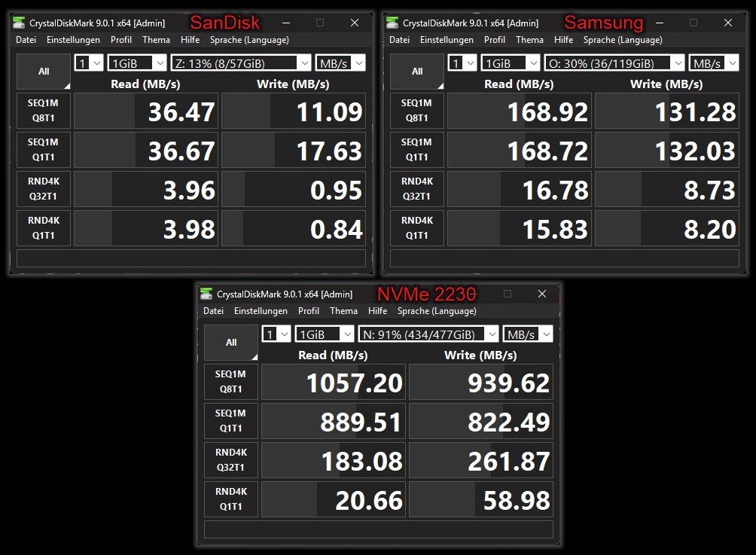Open Einstellungen menu in Samsung window

tap(447, 40)
